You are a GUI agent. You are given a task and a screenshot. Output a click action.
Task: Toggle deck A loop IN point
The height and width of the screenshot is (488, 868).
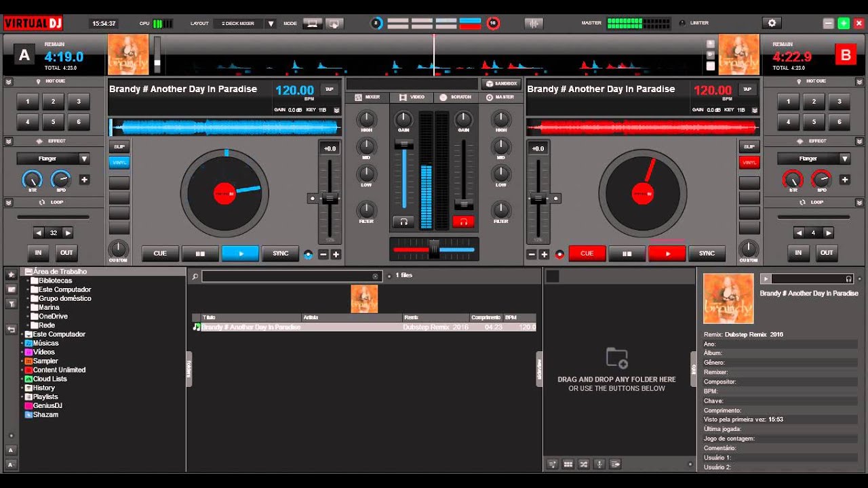pos(38,253)
